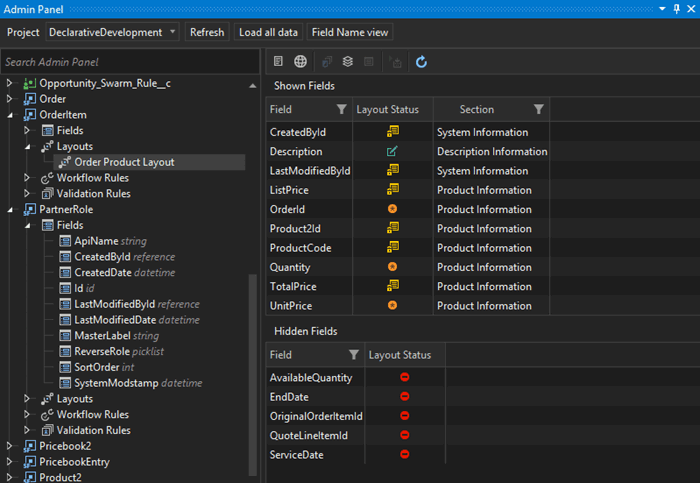Click the Field column filter icon in Shown Fields
Image resolution: width=700 pixels, height=483 pixels.
tap(342, 109)
